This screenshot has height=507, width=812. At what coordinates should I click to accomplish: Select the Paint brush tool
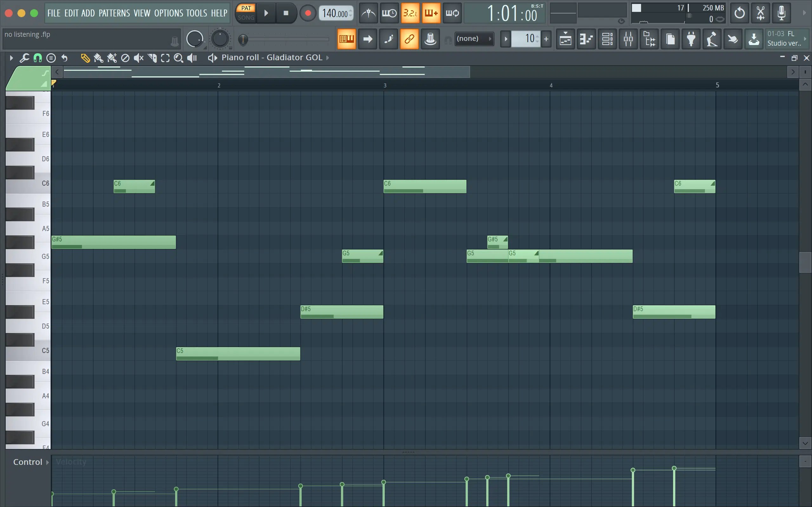(x=98, y=58)
